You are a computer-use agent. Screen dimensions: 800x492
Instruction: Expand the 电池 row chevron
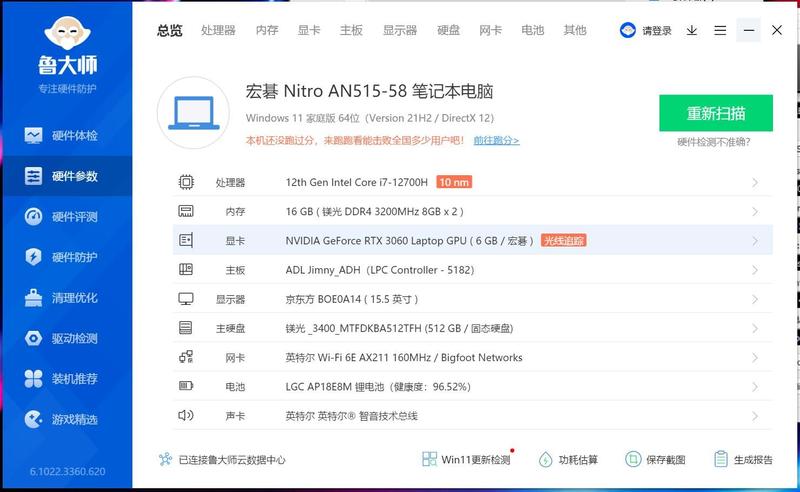pyautogui.click(x=755, y=387)
